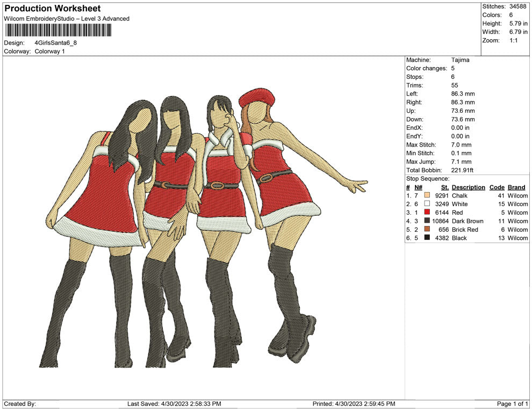Viewport: 532px width, 409px height.
Task: Click the Brand column header
Action: (516, 187)
